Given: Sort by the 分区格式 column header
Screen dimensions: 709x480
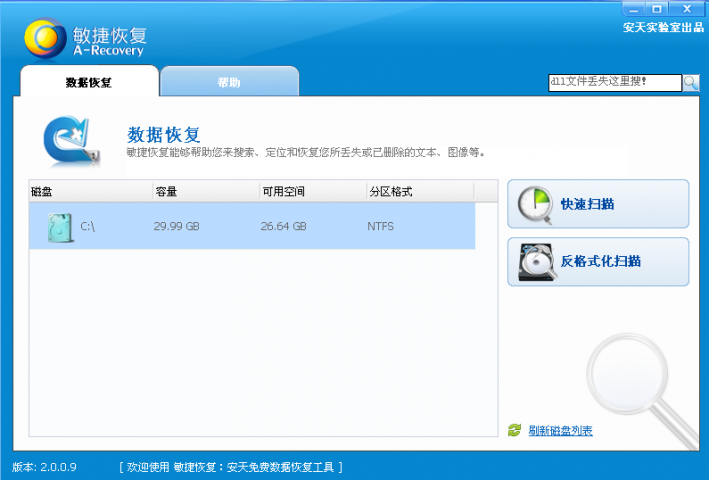Looking at the screenshot, I should pos(420,192).
